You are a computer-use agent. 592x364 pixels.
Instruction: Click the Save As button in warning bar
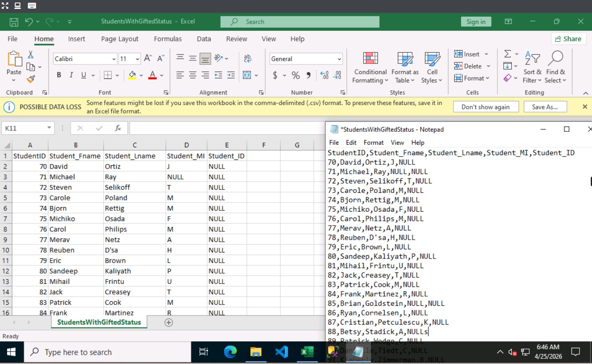[545, 106]
